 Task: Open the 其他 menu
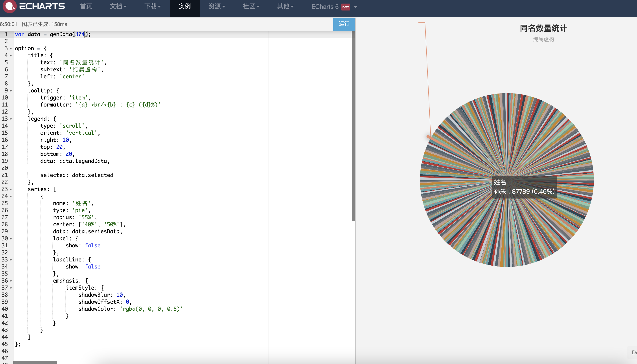click(x=285, y=6)
